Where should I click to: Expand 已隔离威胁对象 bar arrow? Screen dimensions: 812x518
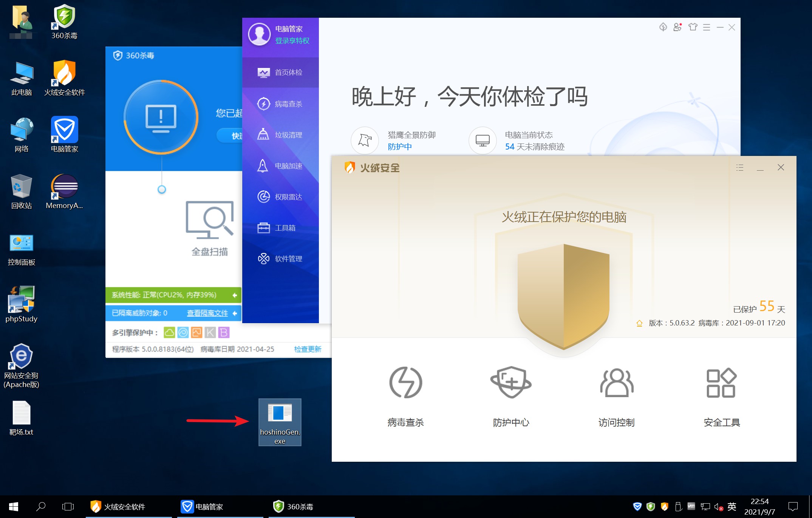point(235,313)
